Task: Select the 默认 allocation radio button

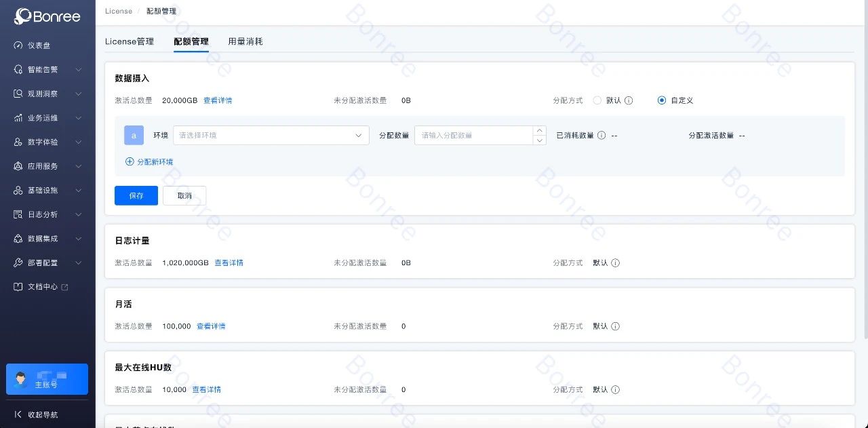Action: [597, 100]
